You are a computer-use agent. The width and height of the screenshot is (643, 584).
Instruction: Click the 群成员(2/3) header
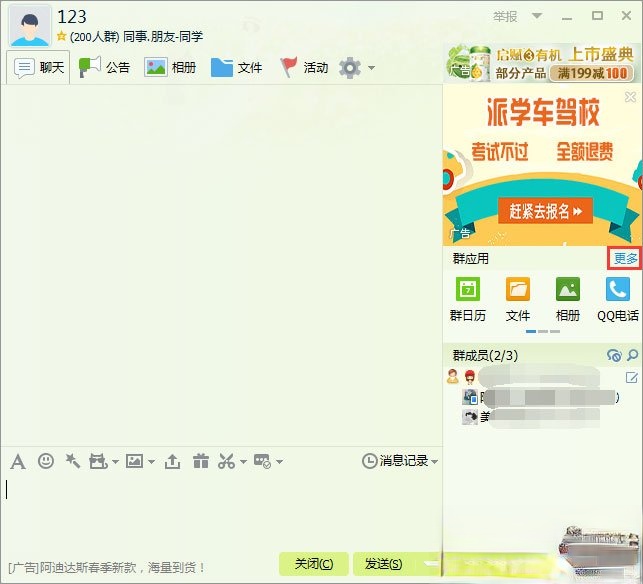(485, 355)
